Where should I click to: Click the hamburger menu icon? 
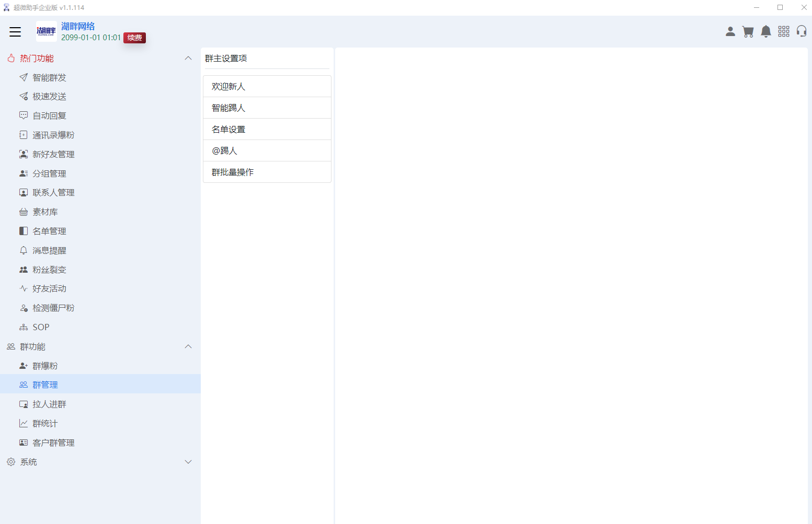click(15, 32)
